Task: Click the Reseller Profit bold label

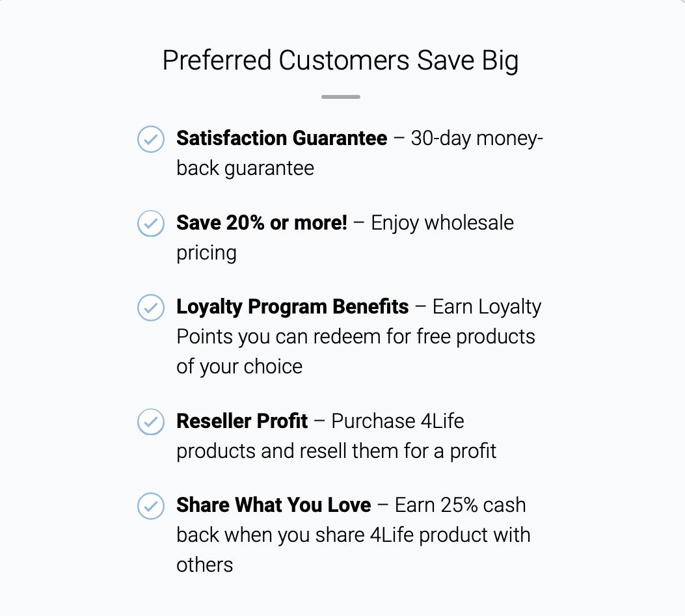Action: click(242, 421)
